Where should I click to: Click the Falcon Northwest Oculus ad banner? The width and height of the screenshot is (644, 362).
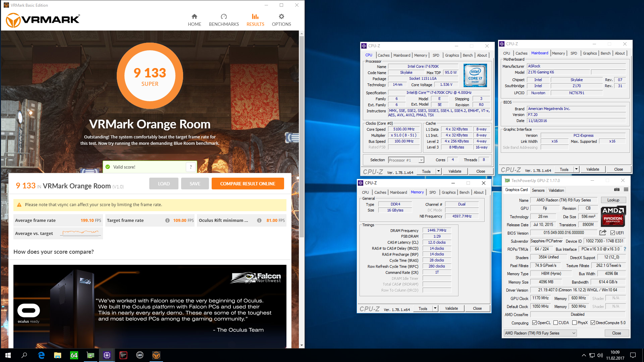150,306
